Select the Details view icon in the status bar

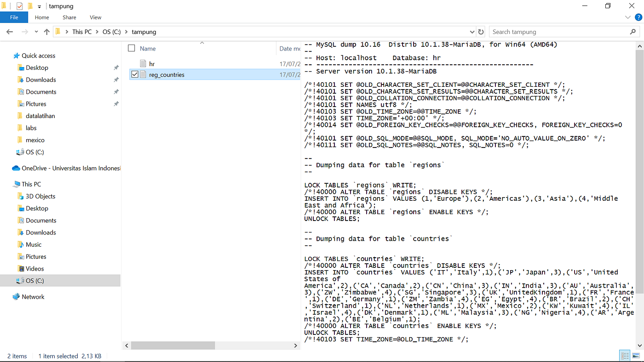(625, 355)
